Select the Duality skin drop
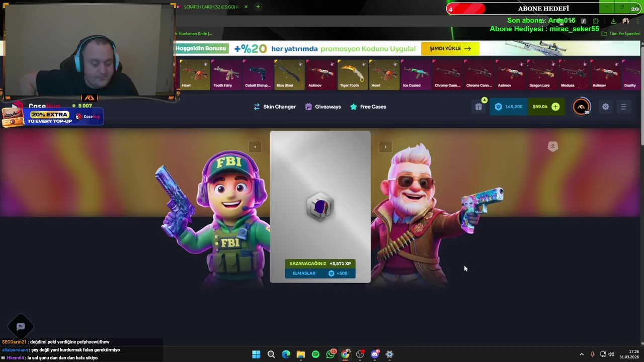The height and width of the screenshot is (362, 644). [x=632, y=74]
